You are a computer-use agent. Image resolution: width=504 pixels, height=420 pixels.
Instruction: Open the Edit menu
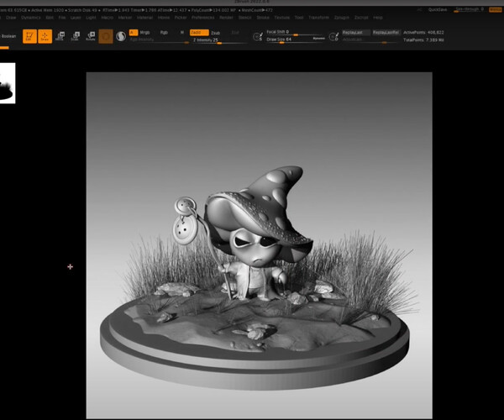point(50,18)
